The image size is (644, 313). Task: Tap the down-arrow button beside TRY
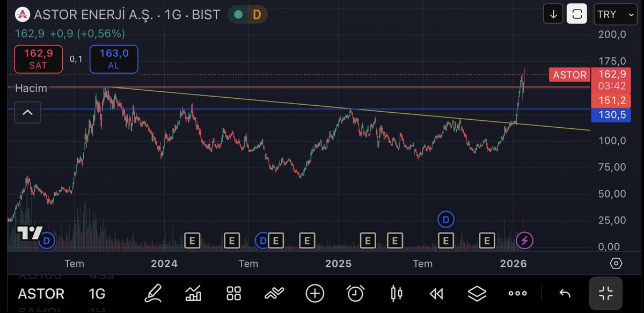[553, 14]
